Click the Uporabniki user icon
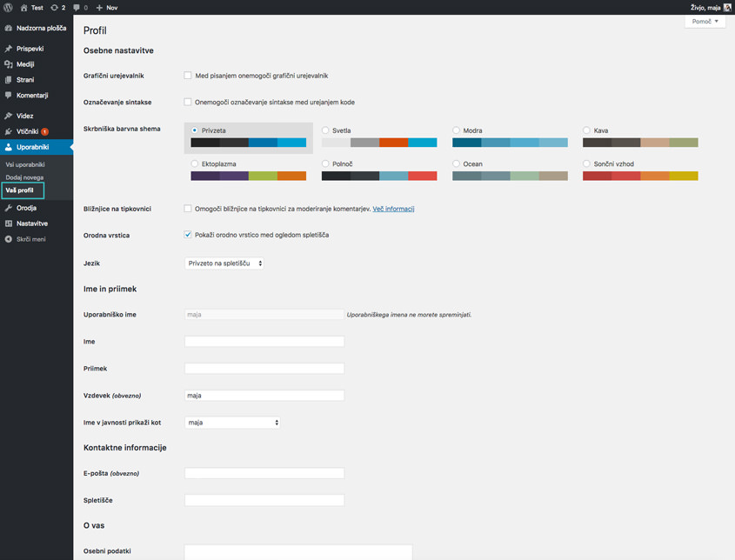Image resolution: width=735 pixels, height=560 pixels. pyautogui.click(x=8, y=147)
